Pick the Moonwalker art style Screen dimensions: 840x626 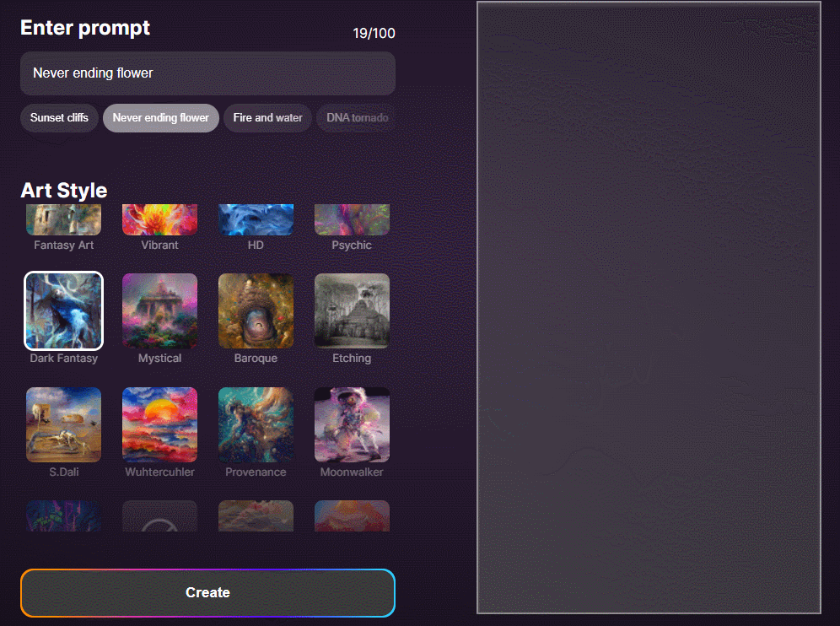tap(352, 424)
